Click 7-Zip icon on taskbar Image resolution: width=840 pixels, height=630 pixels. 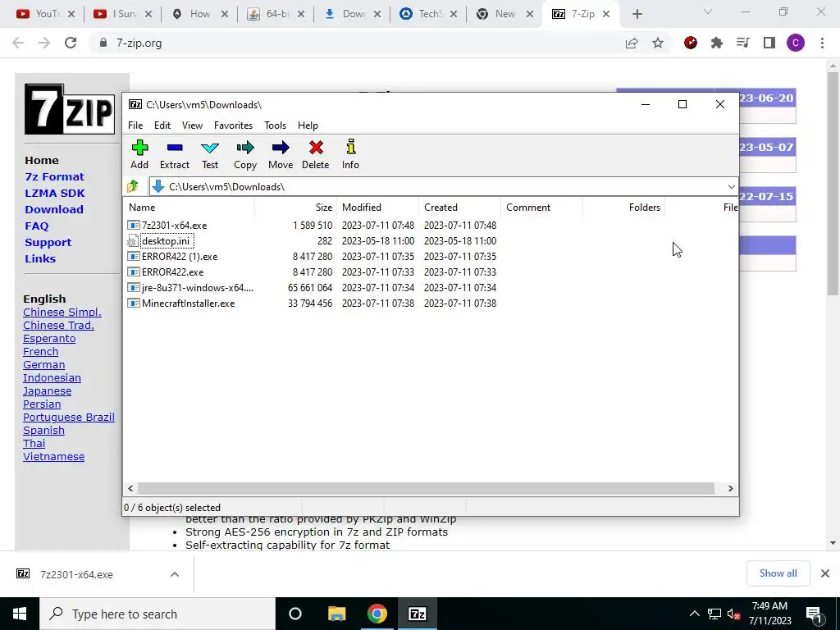(418, 614)
